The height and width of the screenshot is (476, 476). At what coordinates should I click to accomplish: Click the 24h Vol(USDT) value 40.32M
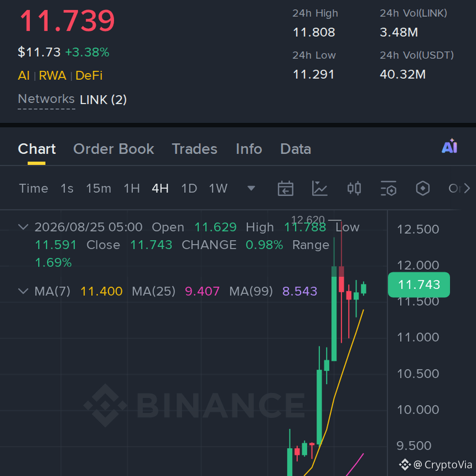point(403,74)
